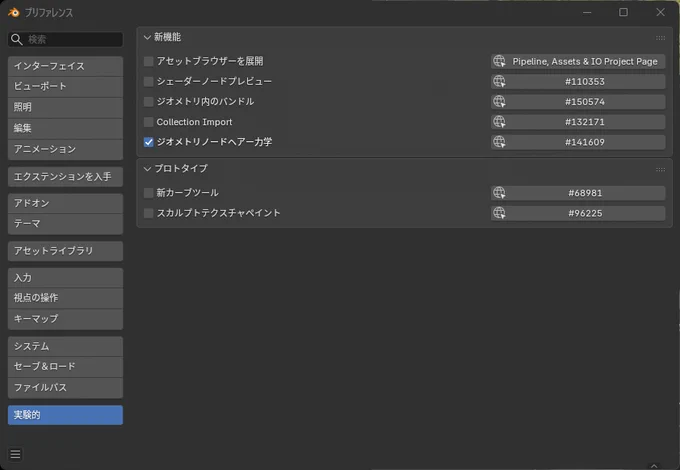Collapse the プロトタイプ panel
The height and width of the screenshot is (470, 680).
click(x=147, y=169)
